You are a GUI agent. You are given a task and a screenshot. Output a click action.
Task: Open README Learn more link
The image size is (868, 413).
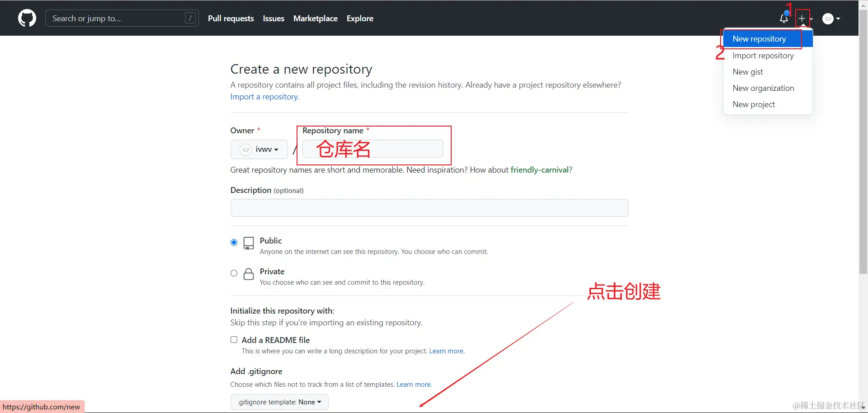point(447,351)
